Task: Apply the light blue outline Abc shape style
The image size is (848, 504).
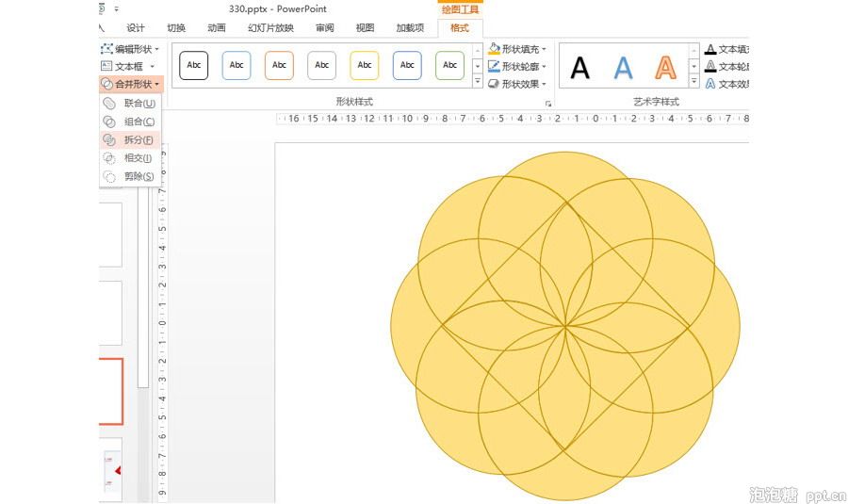Action: click(x=236, y=65)
